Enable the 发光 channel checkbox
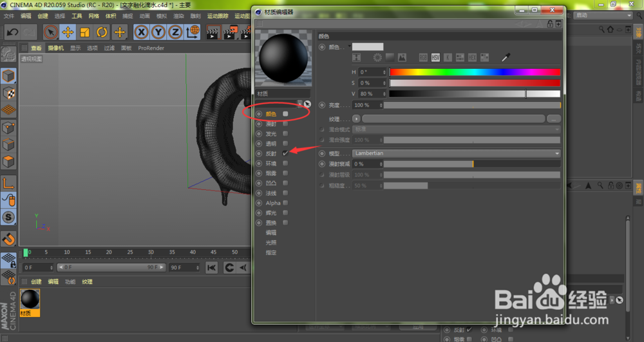This screenshot has height=342, width=644. [x=285, y=133]
